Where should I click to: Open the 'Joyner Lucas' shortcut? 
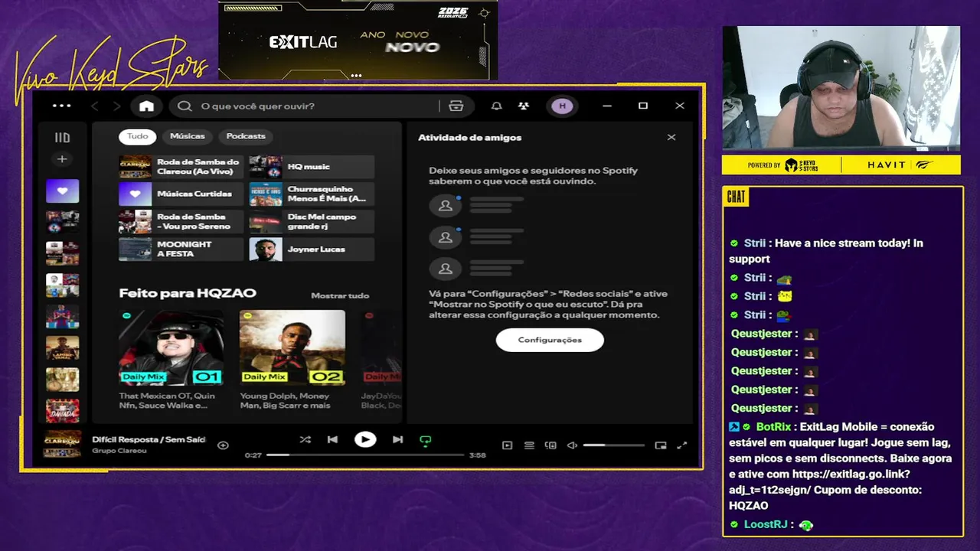(x=312, y=249)
